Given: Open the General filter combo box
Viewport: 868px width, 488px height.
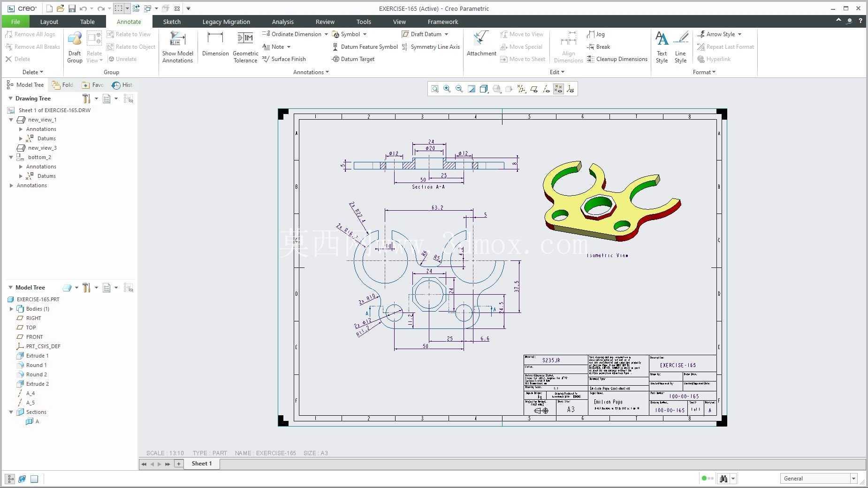Looking at the screenshot, I should pyautogui.click(x=819, y=479).
